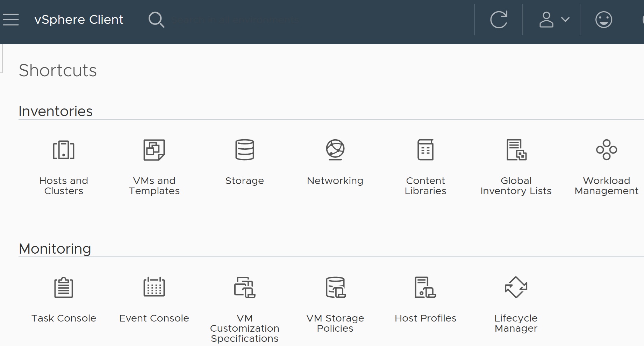Click the Monitoring section heading
The image size is (644, 346).
(x=55, y=249)
